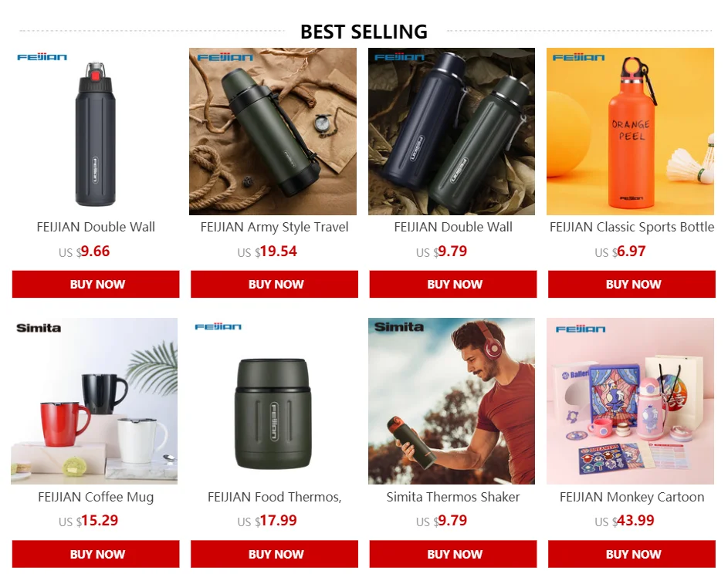Buy the $15.29 FEIJIAN Coffee Mug

[x=96, y=554]
